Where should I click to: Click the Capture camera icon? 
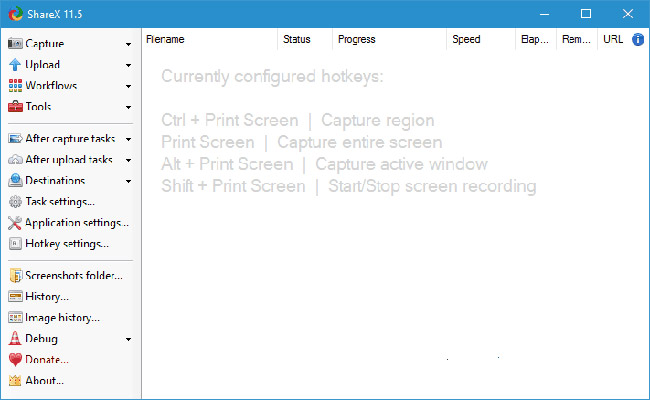point(15,44)
